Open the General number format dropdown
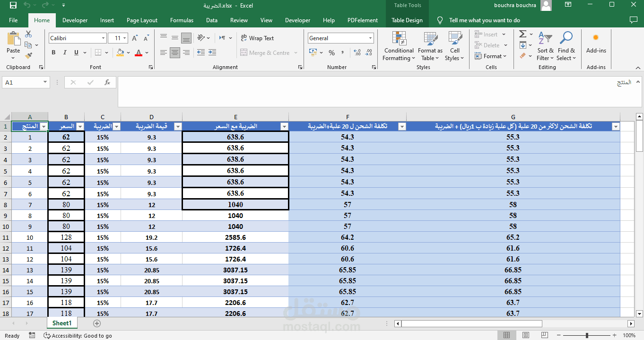 click(x=370, y=38)
